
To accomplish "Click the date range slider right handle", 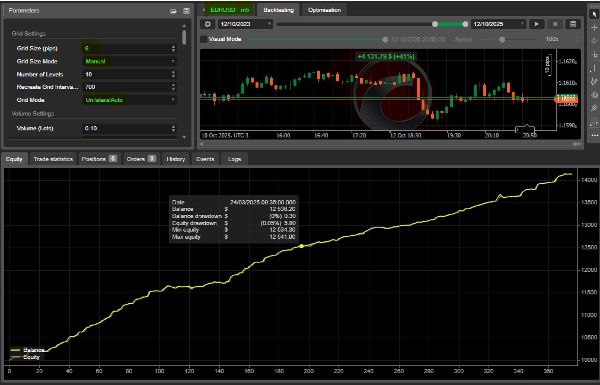I will coord(465,24).
